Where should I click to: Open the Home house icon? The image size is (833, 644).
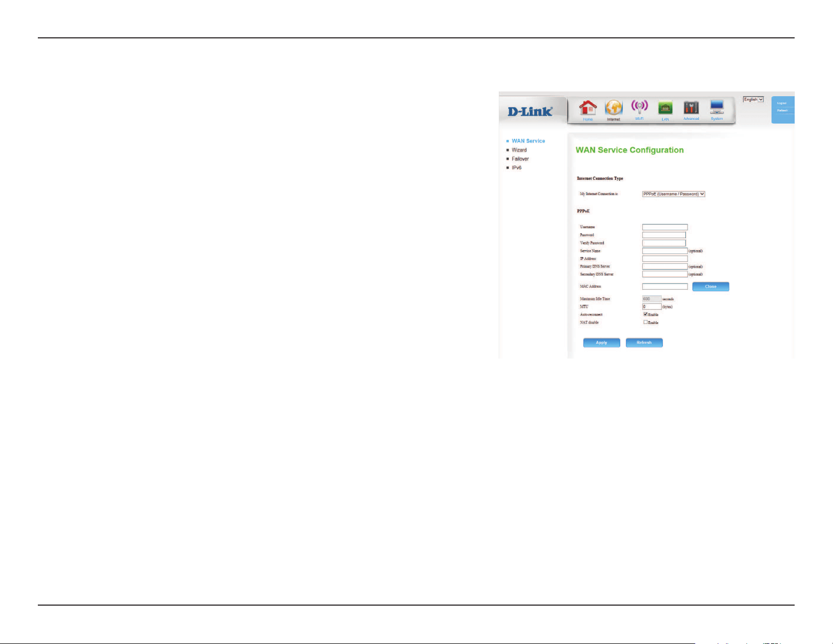click(x=588, y=108)
